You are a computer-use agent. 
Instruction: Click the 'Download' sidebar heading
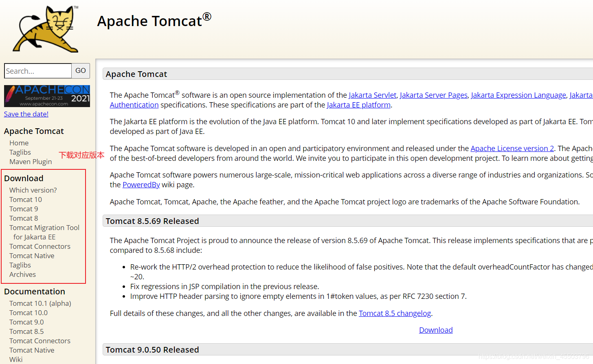pyautogui.click(x=24, y=178)
